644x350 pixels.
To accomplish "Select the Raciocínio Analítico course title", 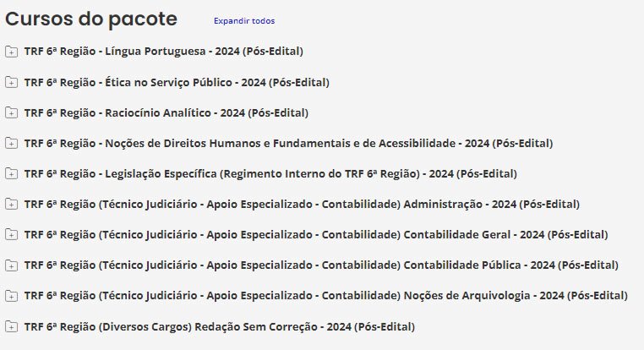I will tap(166, 112).
